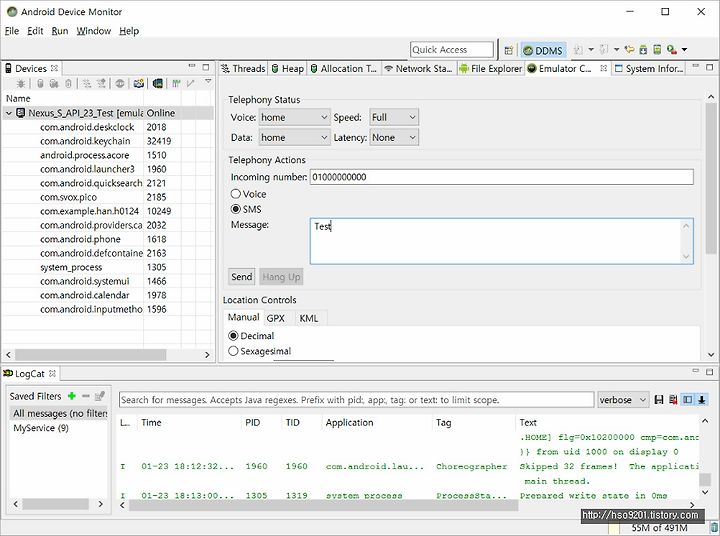Screen dimensions: 720x536
Task: Open the Window menu
Action: click(94, 31)
